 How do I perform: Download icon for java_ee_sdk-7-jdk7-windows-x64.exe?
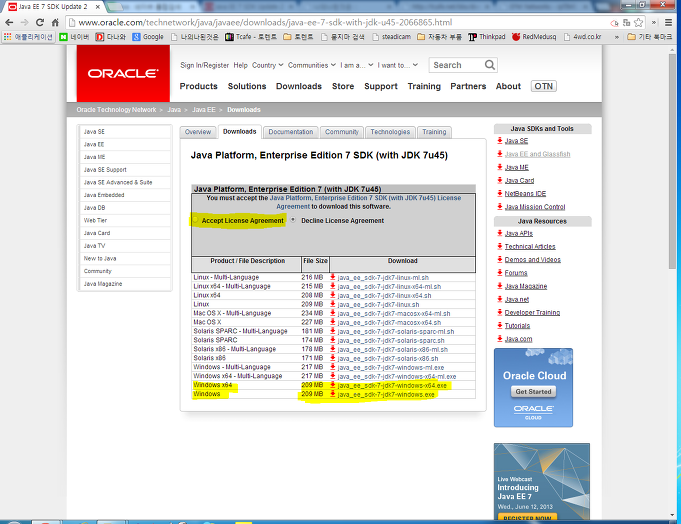(x=333, y=385)
